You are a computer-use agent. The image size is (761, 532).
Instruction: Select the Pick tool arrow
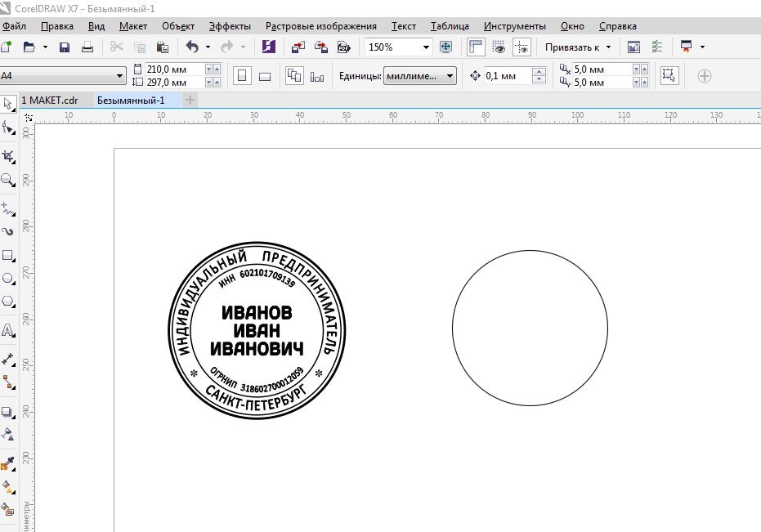pyautogui.click(x=7, y=104)
